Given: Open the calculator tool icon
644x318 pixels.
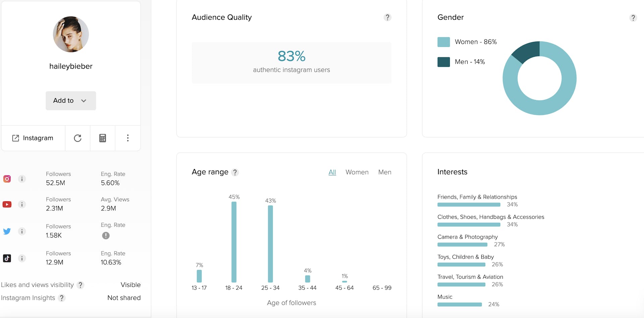Looking at the screenshot, I should 102,138.
